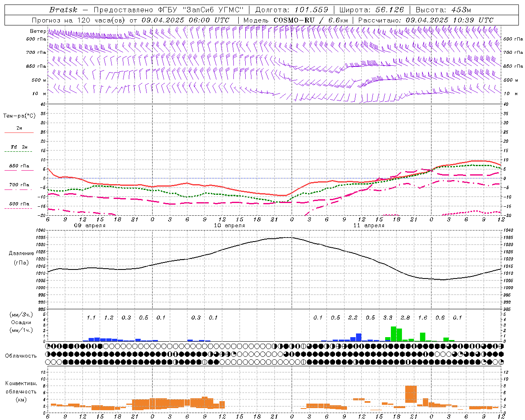Click the '1.1' precipitation total

pyautogui.click(x=91, y=317)
